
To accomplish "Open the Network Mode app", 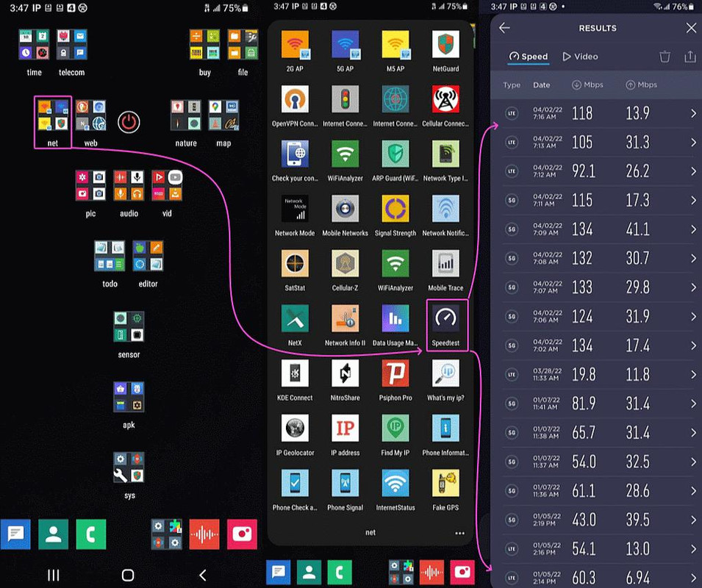I will tap(295, 209).
